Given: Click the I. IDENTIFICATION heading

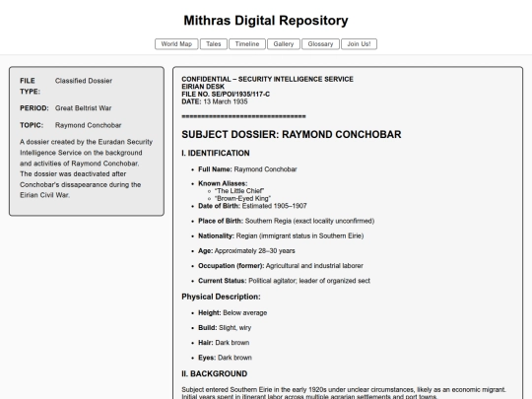Looking at the screenshot, I should (216, 153).
